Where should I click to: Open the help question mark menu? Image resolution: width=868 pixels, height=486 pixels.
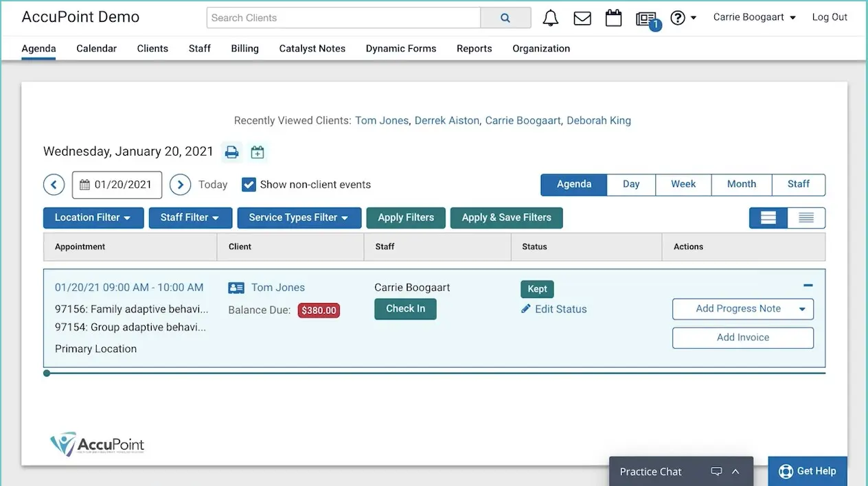678,17
